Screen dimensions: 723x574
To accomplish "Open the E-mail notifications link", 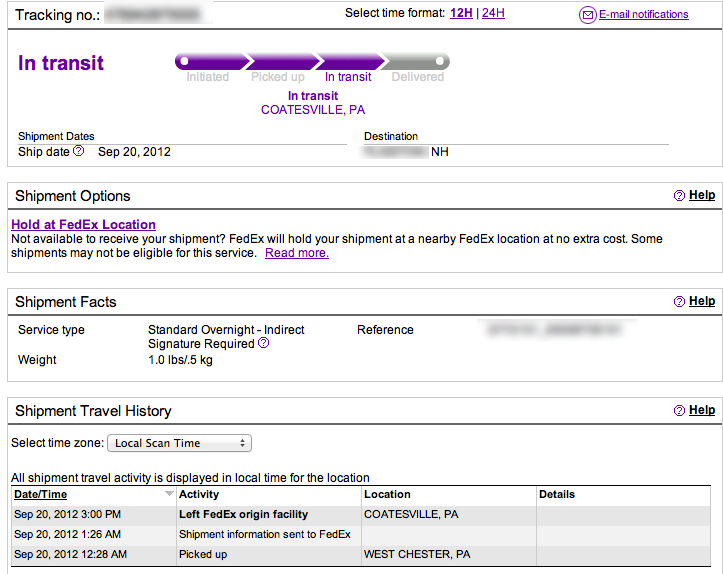I will [643, 14].
